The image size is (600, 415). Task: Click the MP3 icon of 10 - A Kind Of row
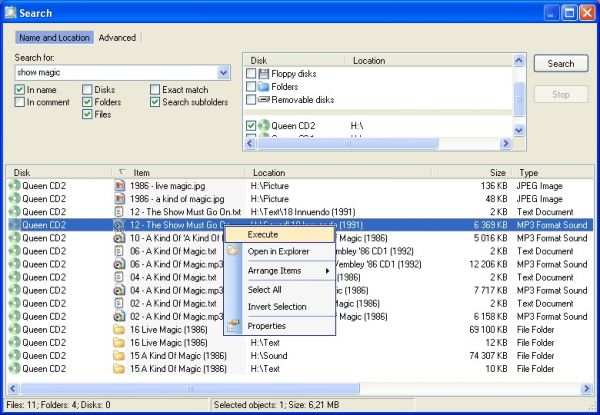pos(119,238)
